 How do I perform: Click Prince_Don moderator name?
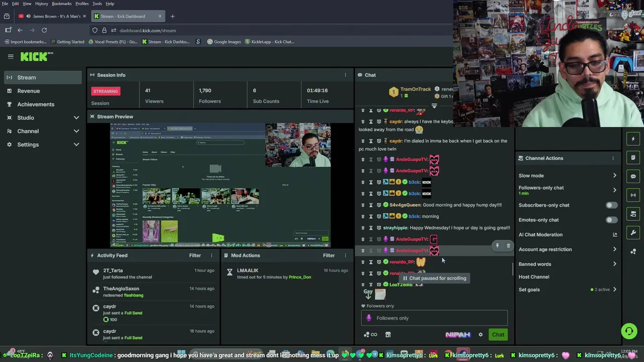(x=300, y=277)
